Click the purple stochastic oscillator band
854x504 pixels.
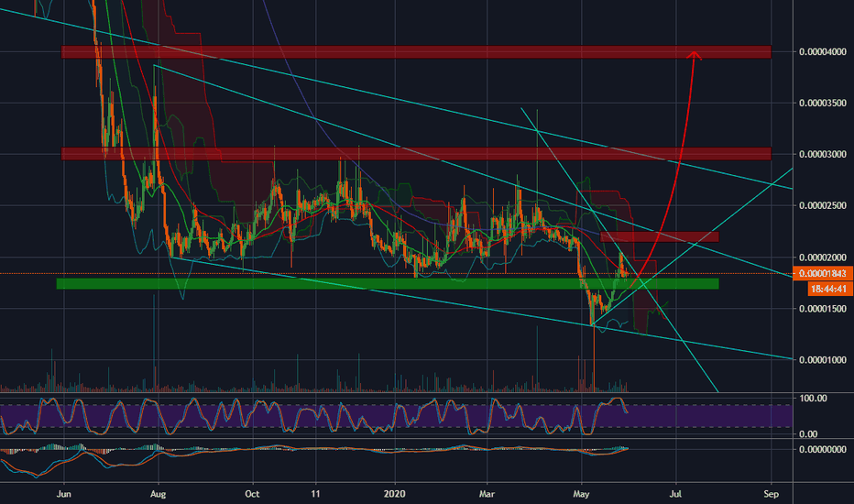click(x=396, y=416)
